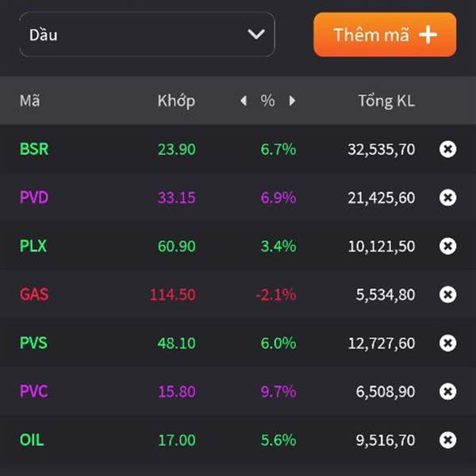Remove PVD using its X icon
This screenshot has width=476, height=476.
447,198
